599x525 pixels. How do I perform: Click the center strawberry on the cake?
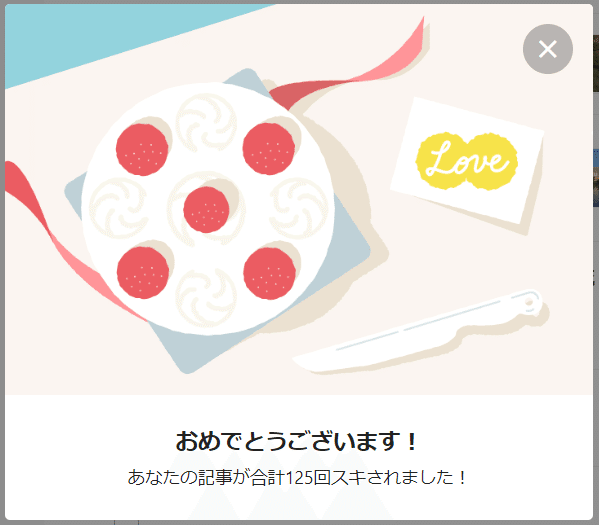pyautogui.click(x=206, y=210)
